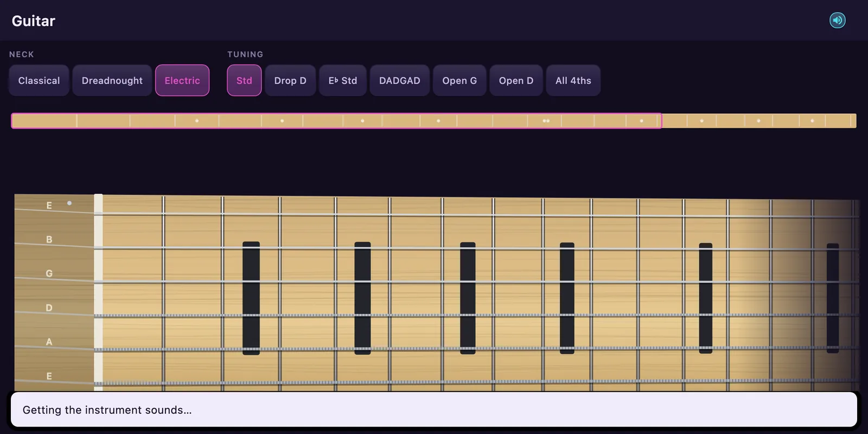Pluck the open G string label
Screen dimensions: 868x434
49,273
